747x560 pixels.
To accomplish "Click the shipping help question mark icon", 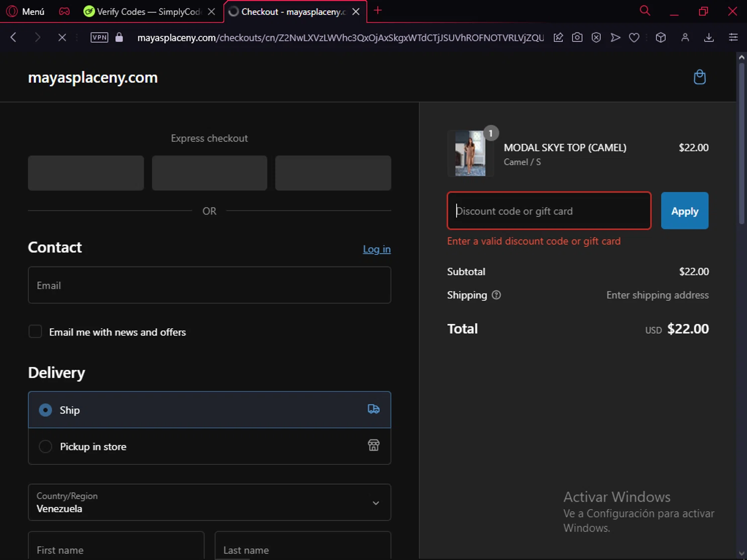I will click(x=496, y=295).
